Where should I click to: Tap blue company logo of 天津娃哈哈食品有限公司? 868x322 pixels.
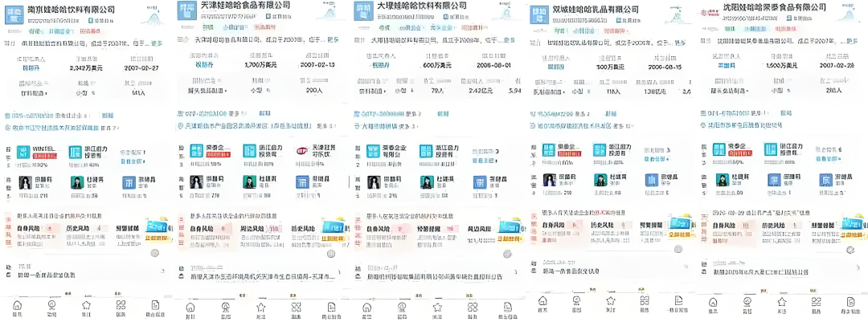click(x=187, y=10)
